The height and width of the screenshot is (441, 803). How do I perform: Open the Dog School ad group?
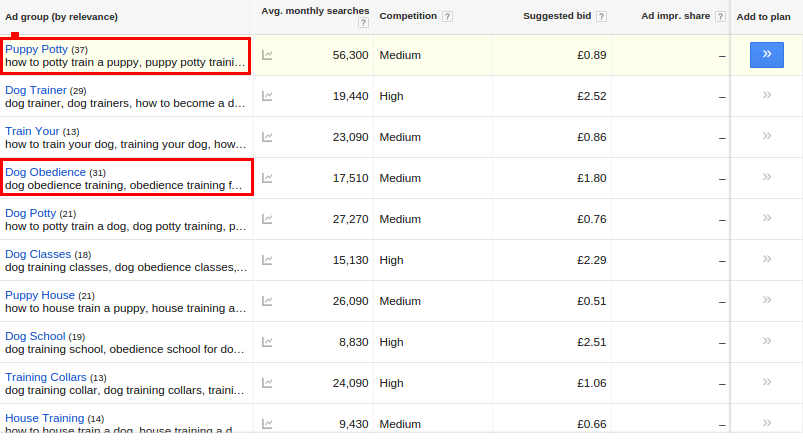coord(35,336)
